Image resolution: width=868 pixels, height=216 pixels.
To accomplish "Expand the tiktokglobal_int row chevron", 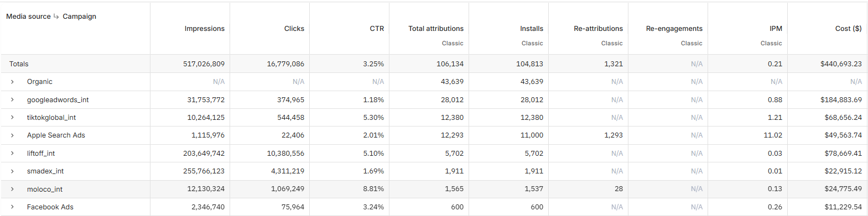I will [12, 118].
